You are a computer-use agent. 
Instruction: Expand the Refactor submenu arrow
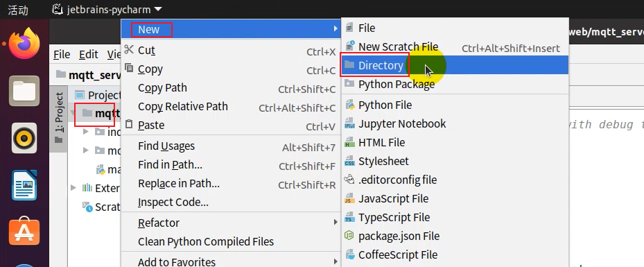pos(336,222)
